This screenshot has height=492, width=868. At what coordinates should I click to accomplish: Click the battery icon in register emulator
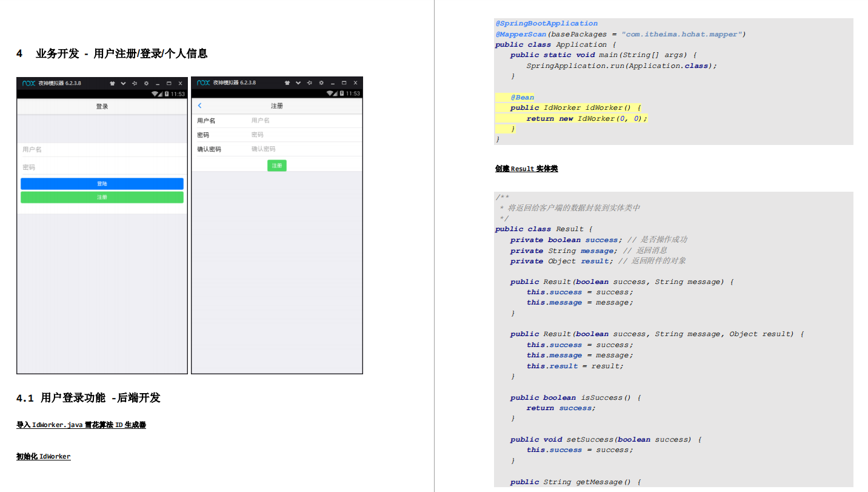pyautogui.click(x=341, y=93)
